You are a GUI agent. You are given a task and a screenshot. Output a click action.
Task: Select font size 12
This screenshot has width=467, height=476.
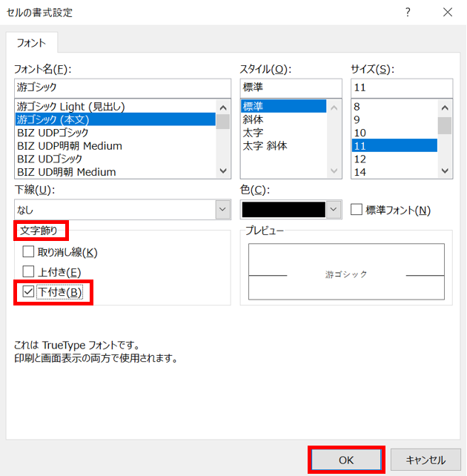point(394,159)
